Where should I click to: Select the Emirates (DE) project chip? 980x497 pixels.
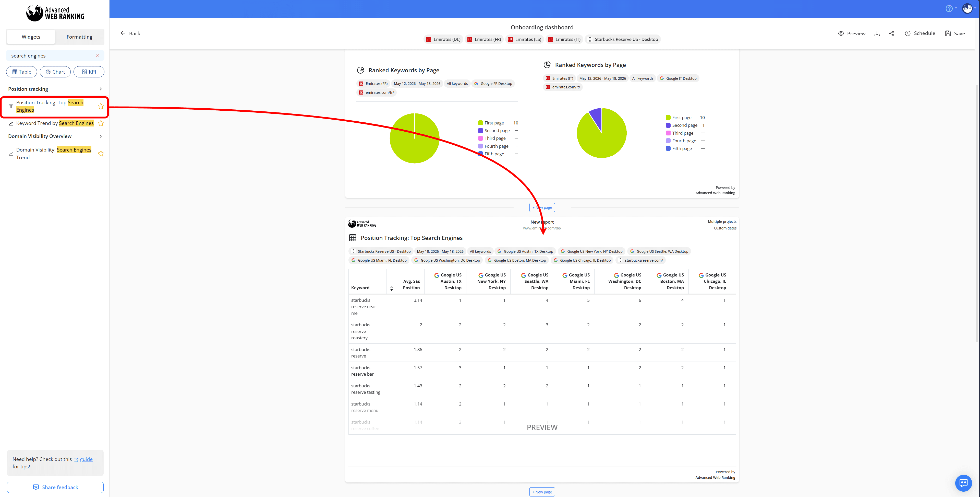(443, 39)
